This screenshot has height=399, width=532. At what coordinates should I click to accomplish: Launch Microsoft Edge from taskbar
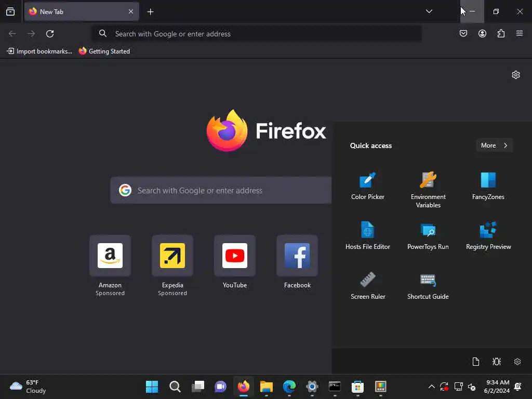tap(289, 387)
